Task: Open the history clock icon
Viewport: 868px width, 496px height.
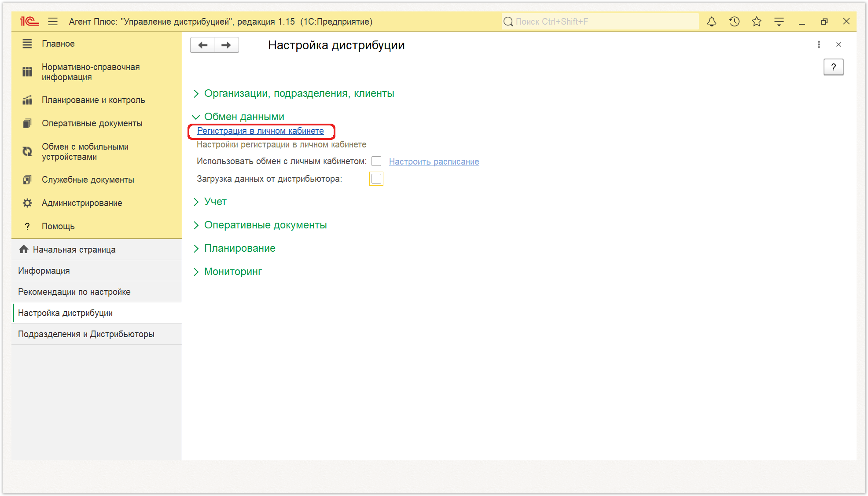Action: click(734, 22)
